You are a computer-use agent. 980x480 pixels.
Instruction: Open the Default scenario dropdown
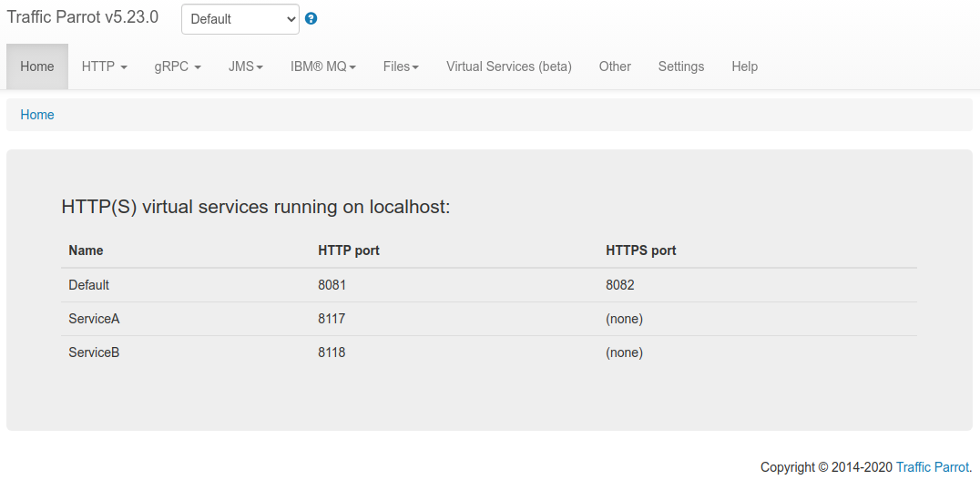(240, 19)
